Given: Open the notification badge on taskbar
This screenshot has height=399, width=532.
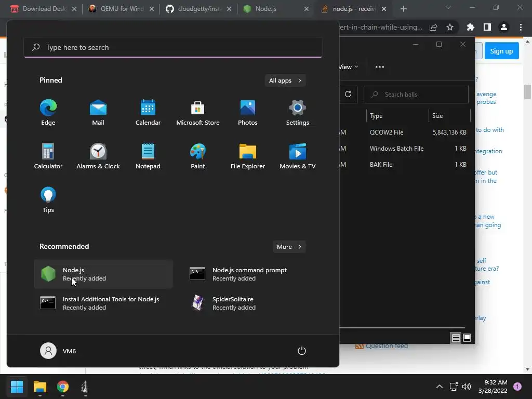Looking at the screenshot, I should click(x=517, y=387).
